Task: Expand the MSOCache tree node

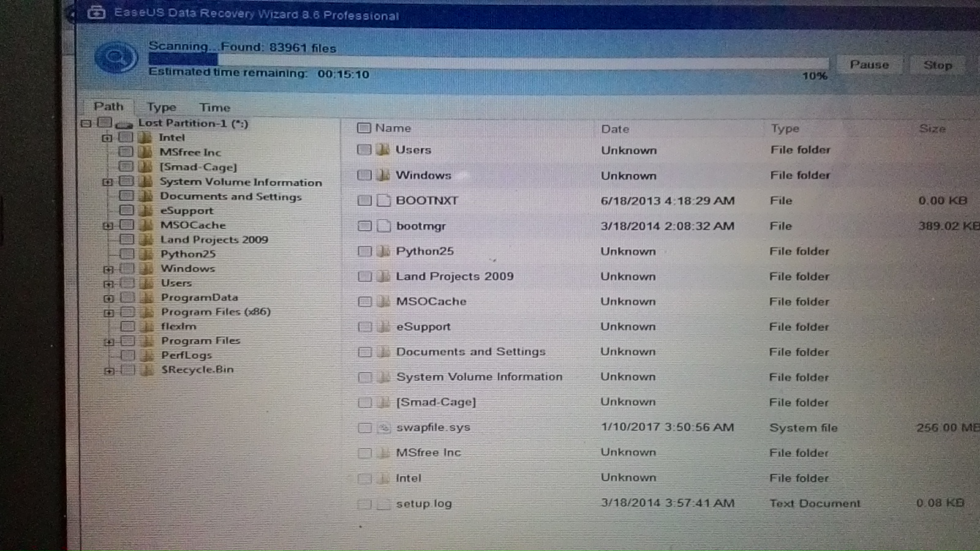Action: [x=108, y=225]
